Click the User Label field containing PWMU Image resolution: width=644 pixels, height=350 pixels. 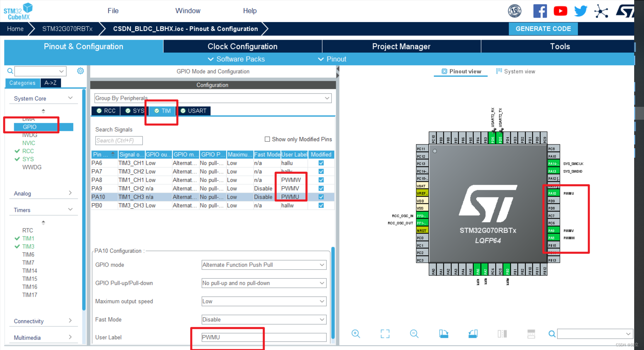tap(264, 337)
